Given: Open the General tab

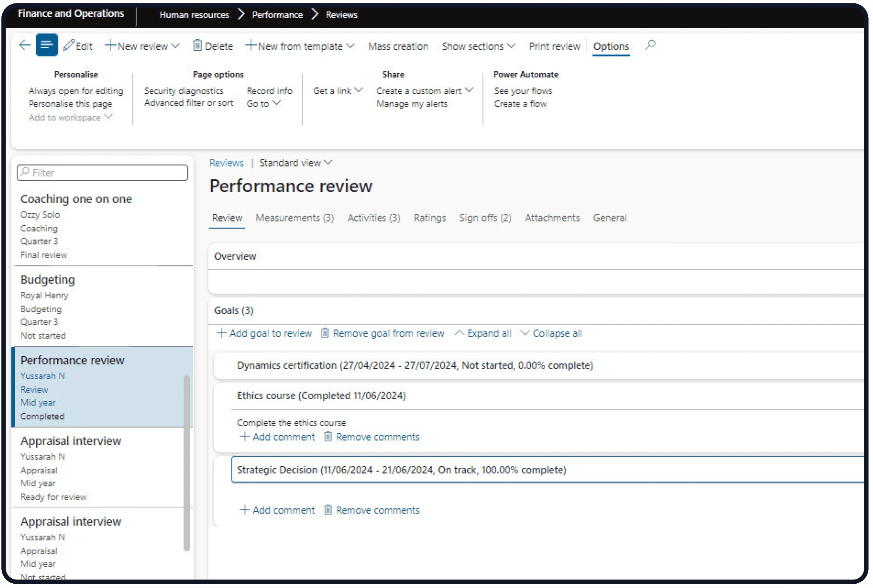Looking at the screenshot, I should coord(610,218).
